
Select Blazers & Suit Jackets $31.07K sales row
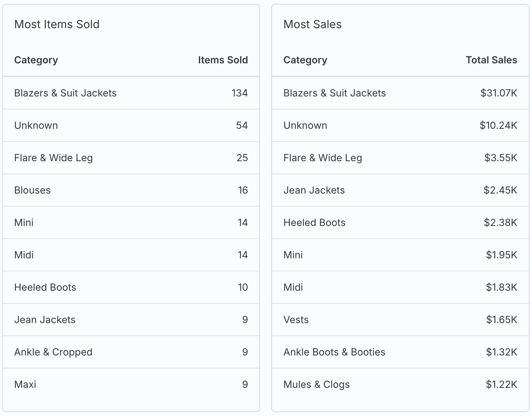[400, 93]
